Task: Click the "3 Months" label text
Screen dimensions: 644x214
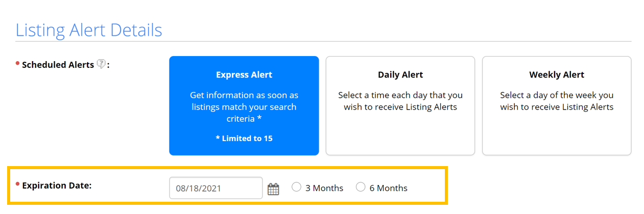Action: point(324,188)
